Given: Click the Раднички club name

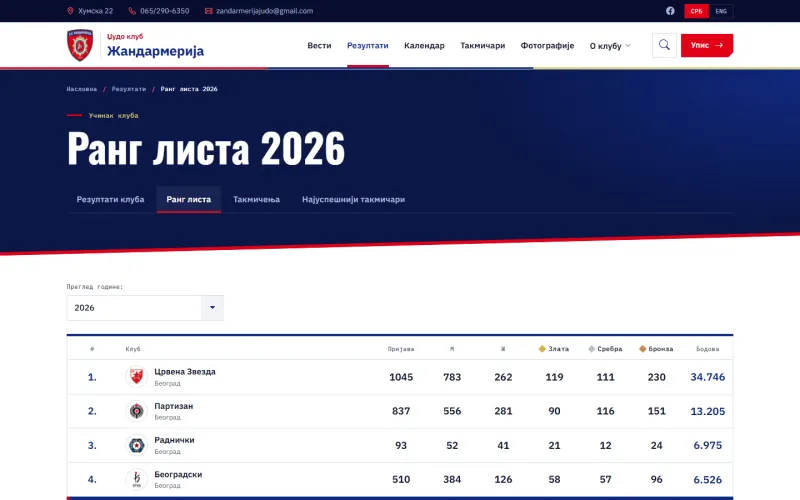Looking at the screenshot, I should pyautogui.click(x=174, y=440).
